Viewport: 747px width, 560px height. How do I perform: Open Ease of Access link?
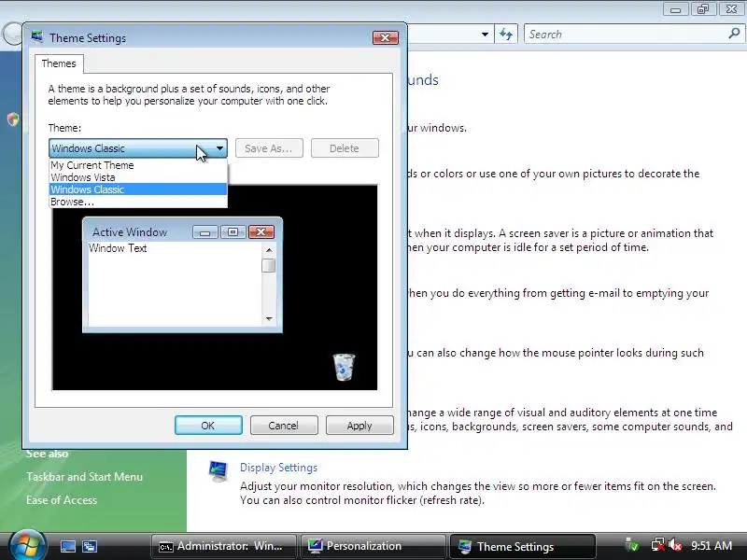tap(62, 500)
